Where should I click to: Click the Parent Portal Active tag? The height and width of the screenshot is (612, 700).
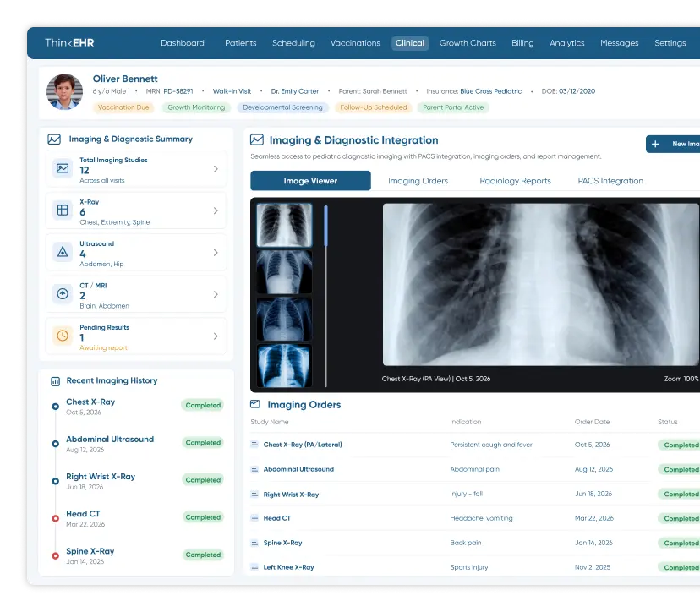click(453, 107)
